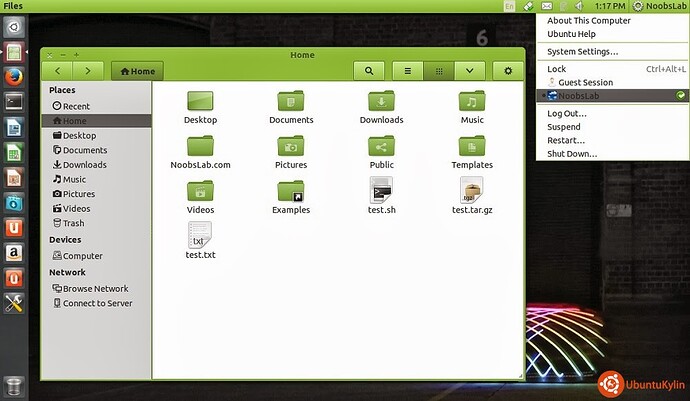Choose Shut Down... from the system menu

[572, 154]
